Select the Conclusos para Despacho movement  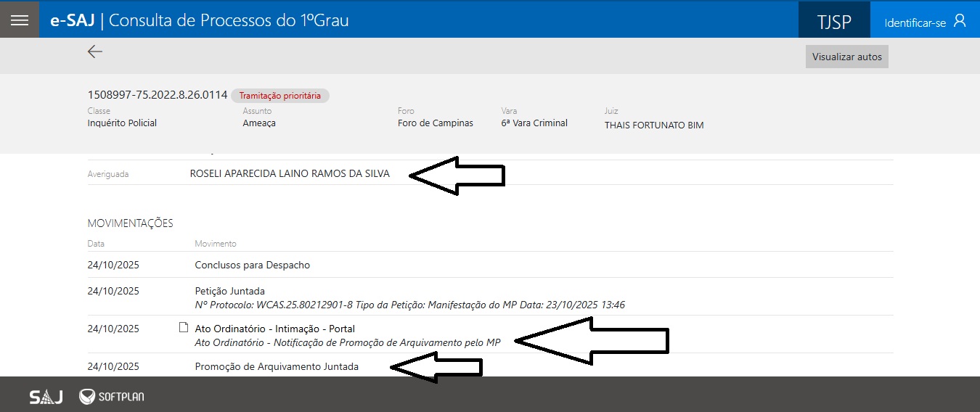point(252,265)
